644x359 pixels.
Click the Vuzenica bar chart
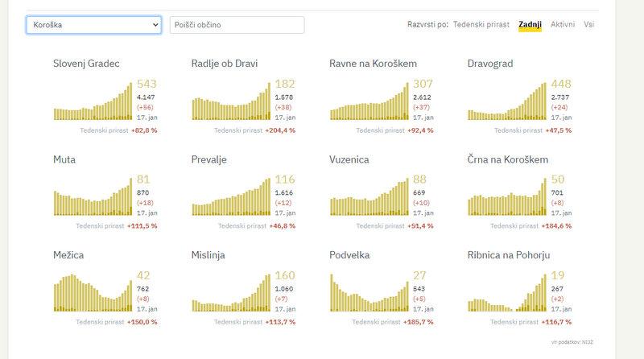pos(369,199)
